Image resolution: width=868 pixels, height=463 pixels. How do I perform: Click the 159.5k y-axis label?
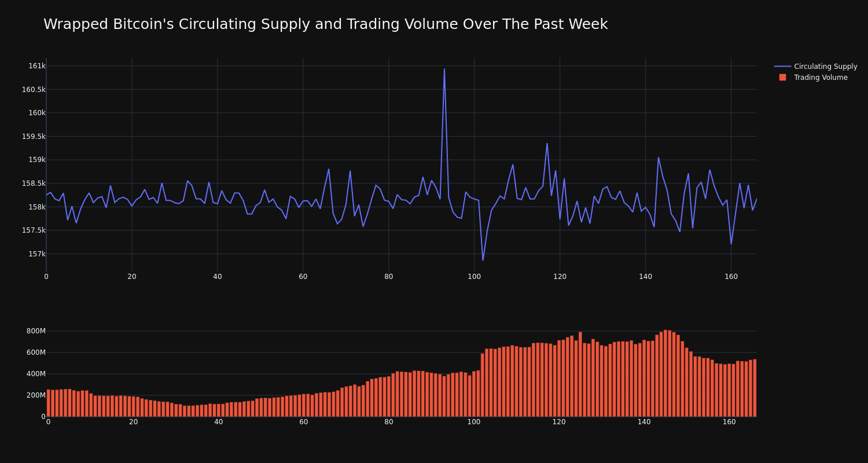click(34, 137)
